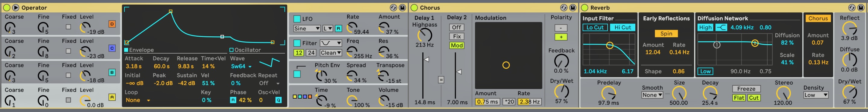Click Operator's save preset disk icon
Screen dimensions: 868x112
402,8
